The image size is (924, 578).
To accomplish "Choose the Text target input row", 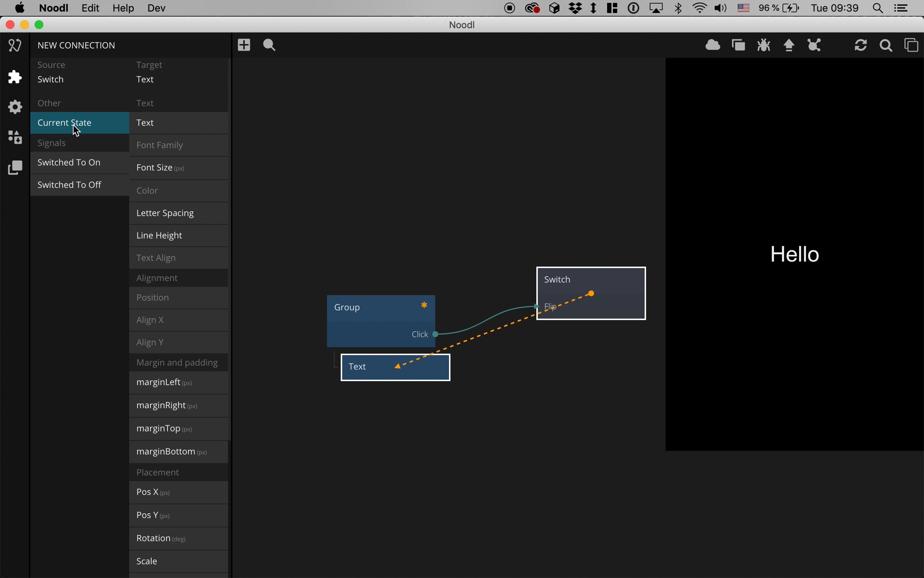I will pyautogui.click(x=179, y=123).
